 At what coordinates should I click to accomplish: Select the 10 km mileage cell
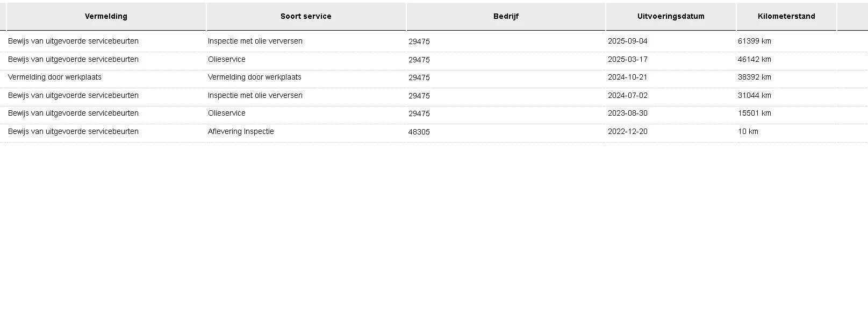748,131
